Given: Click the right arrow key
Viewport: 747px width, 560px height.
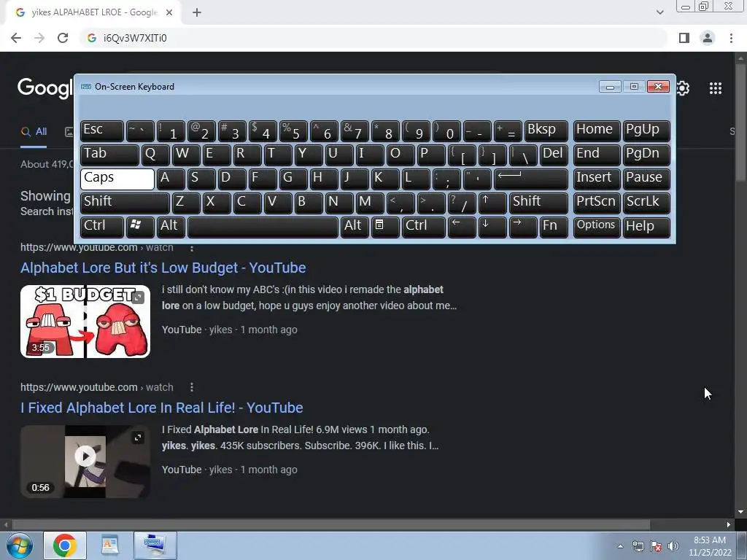Looking at the screenshot, I should pyautogui.click(x=523, y=227).
